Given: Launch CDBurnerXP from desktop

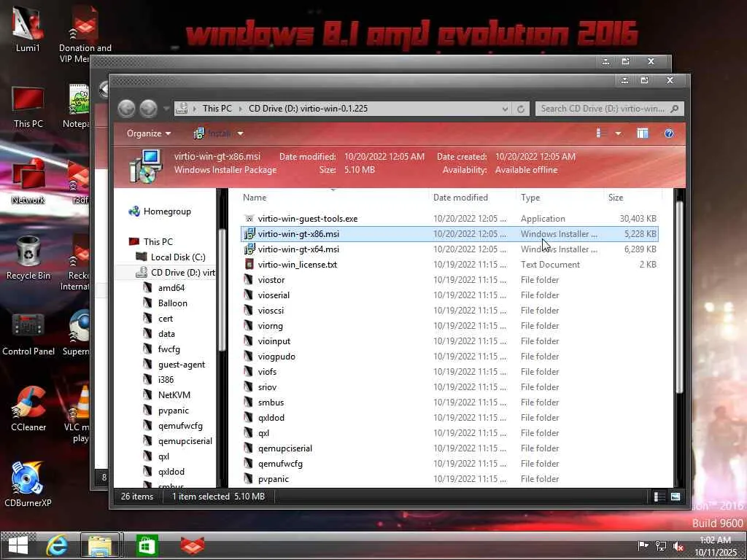Looking at the screenshot, I should [28, 484].
